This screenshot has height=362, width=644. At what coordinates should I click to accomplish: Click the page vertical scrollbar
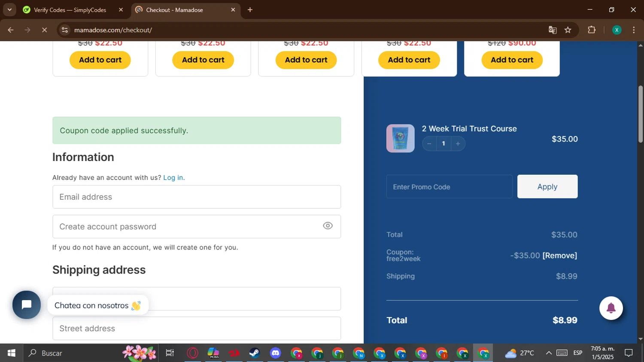[x=641, y=114]
